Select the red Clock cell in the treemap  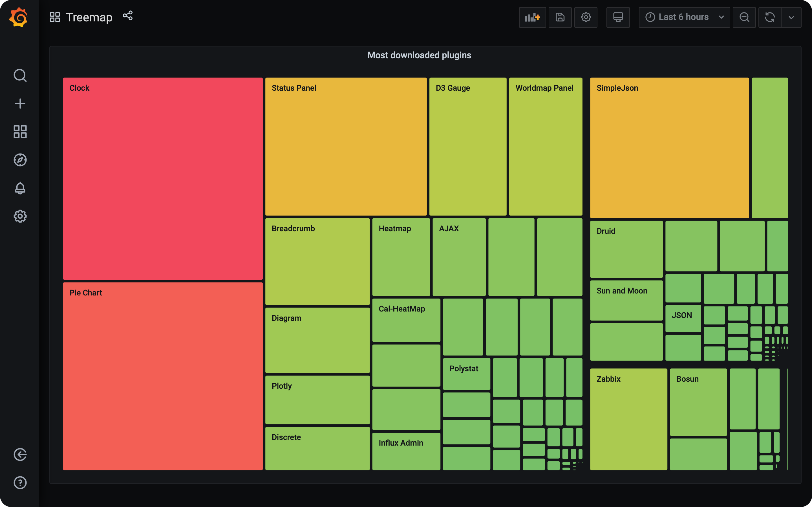[162, 178]
